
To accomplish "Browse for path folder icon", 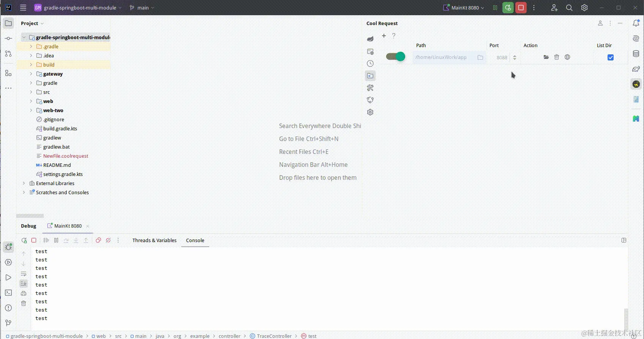I will [480, 57].
